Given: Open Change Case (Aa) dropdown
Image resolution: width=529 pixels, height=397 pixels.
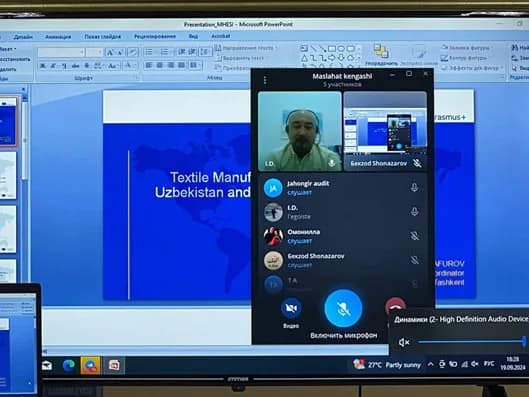Looking at the screenshot, I should pos(113,65).
